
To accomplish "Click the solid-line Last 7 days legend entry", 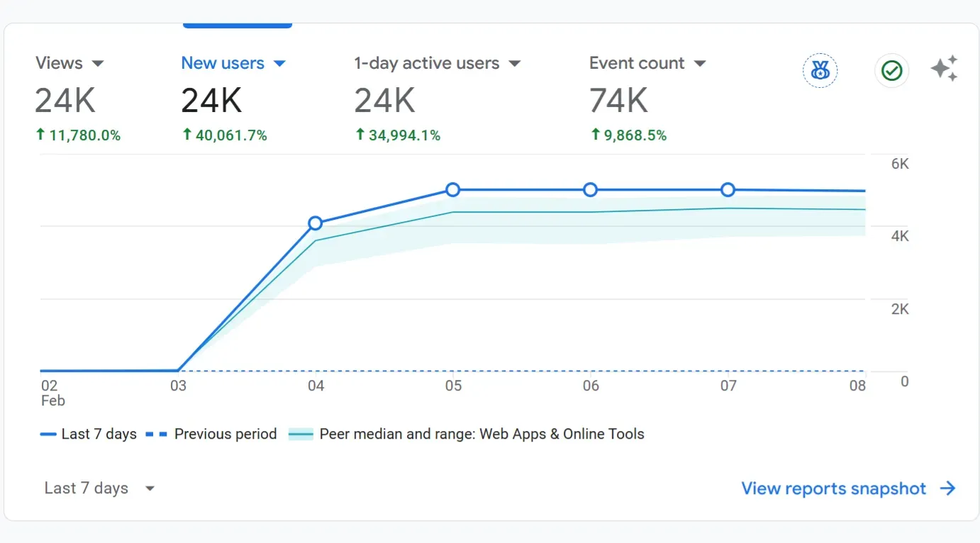I will pos(89,434).
